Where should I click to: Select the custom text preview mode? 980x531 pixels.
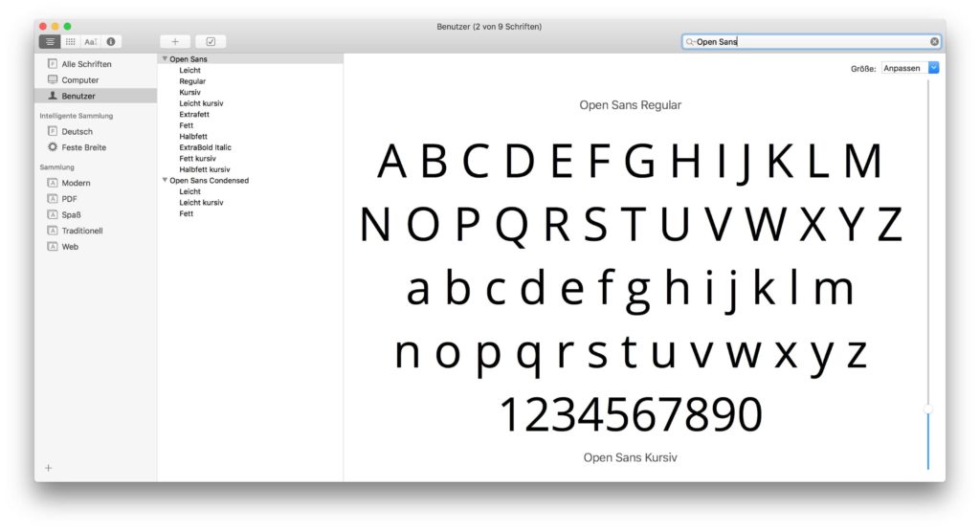pyautogui.click(x=91, y=41)
